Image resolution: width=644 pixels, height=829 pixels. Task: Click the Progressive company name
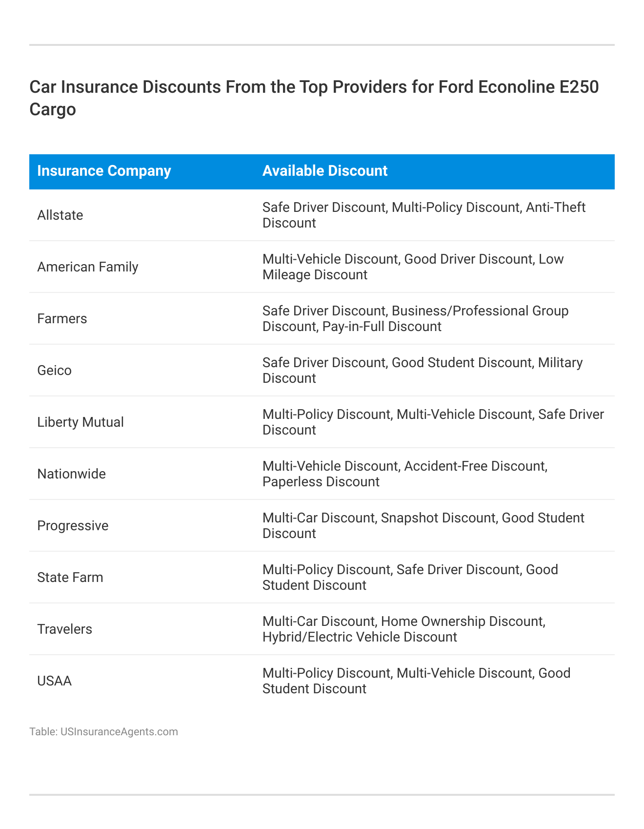pos(73,526)
